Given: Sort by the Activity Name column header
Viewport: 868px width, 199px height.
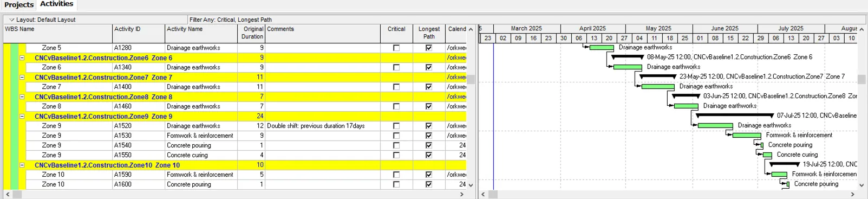Looking at the screenshot, I should [x=201, y=33].
